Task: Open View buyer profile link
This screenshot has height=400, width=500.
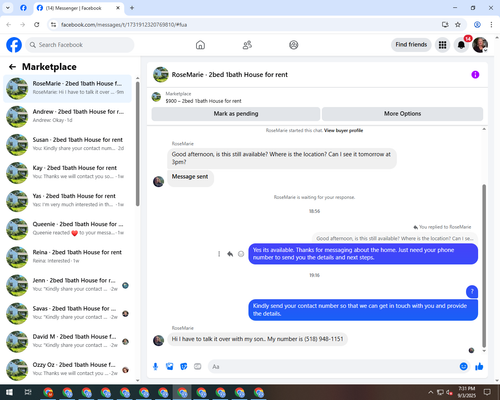Action: coord(343,130)
